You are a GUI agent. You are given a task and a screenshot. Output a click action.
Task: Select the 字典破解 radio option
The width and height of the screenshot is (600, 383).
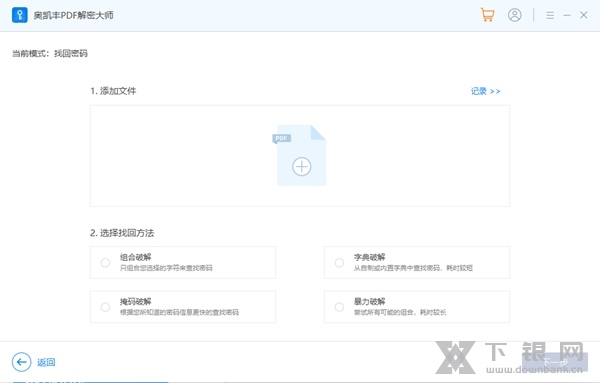tap(339, 263)
